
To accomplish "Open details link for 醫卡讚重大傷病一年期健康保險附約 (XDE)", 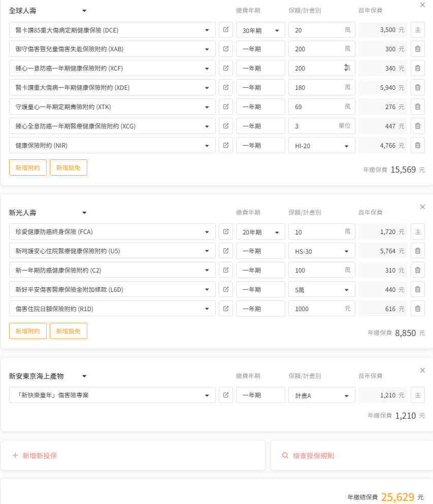I will coord(226,87).
